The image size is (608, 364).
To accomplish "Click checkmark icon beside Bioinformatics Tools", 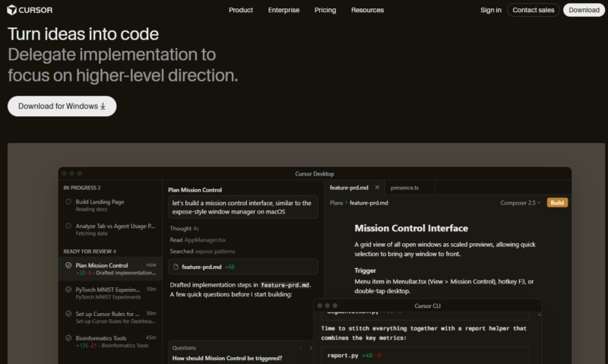I will [x=68, y=337].
